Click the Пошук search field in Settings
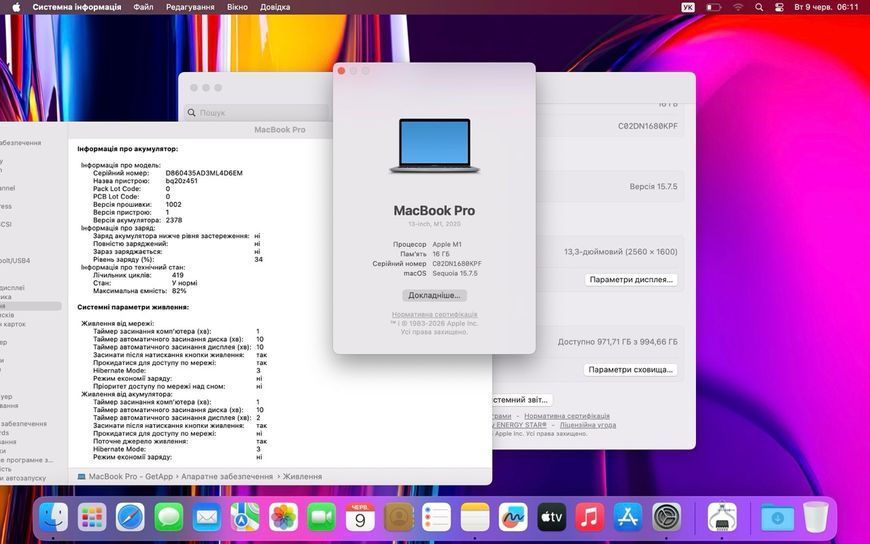870x544 pixels. tap(257, 113)
